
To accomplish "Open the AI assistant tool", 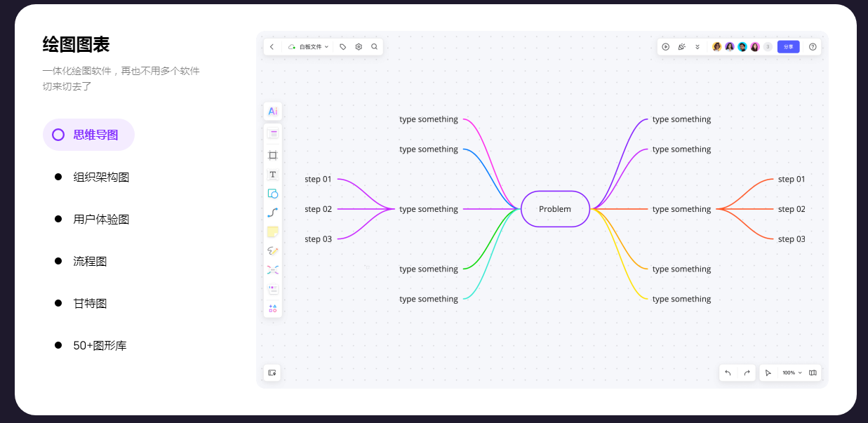I will (x=273, y=112).
